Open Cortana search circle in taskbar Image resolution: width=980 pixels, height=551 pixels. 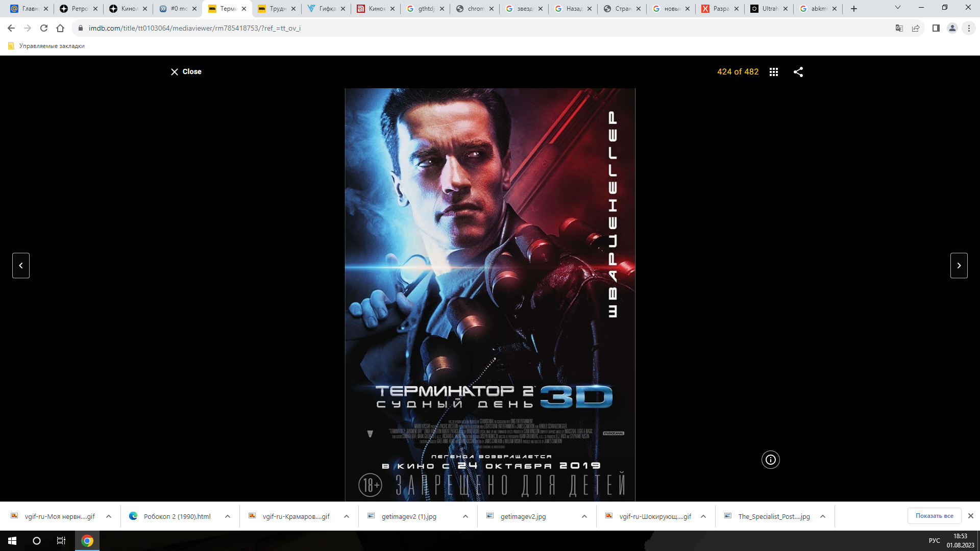tap(37, 541)
